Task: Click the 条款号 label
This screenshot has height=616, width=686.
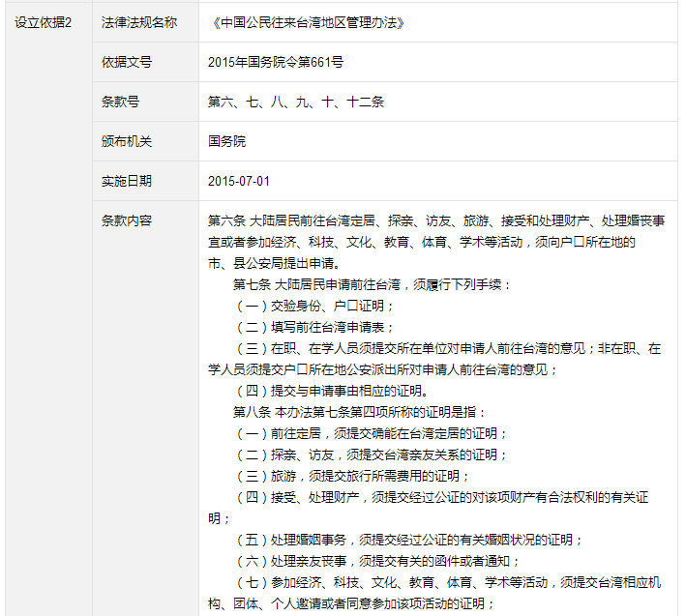Action: (x=120, y=102)
